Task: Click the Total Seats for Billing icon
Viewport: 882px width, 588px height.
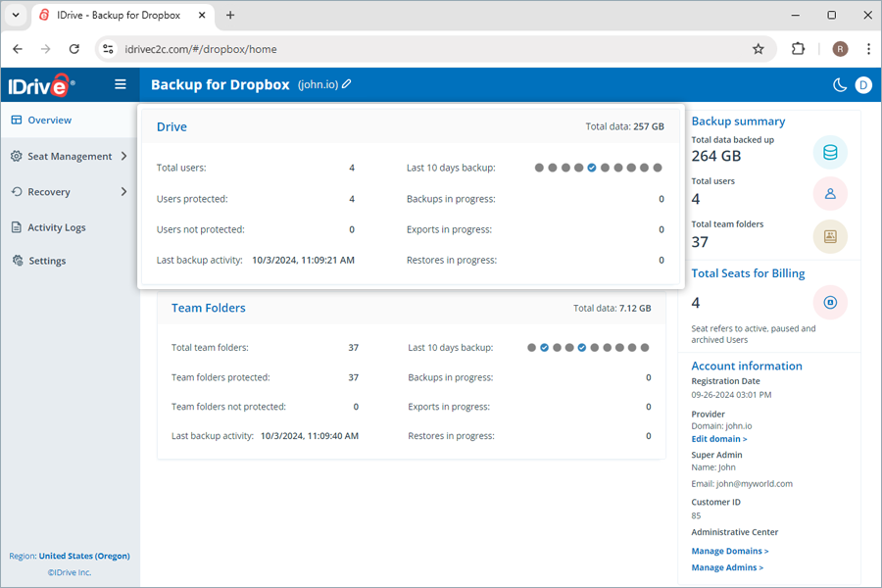Action: tap(830, 302)
